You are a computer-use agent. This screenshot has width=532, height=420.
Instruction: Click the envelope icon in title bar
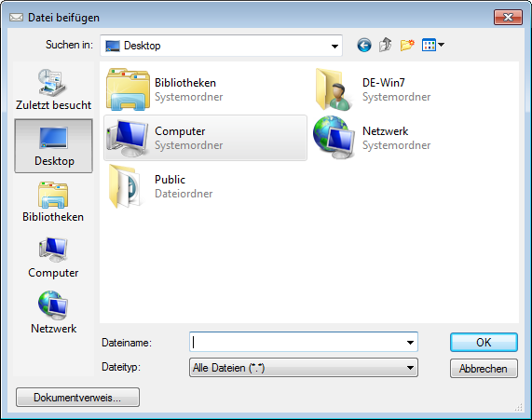pyautogui.click(x=16, y=17)
